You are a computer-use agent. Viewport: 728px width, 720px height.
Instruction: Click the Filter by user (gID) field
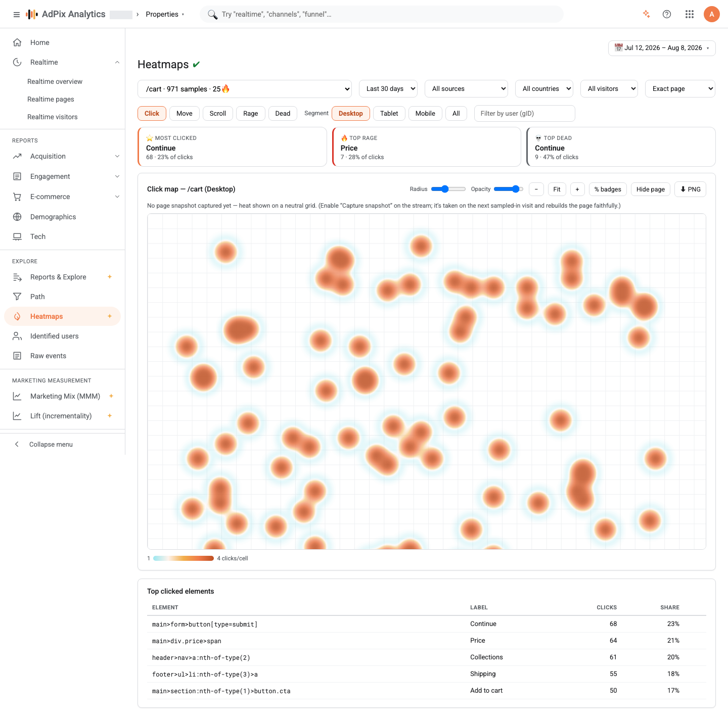pyautogui.click(x=524, y=113)
